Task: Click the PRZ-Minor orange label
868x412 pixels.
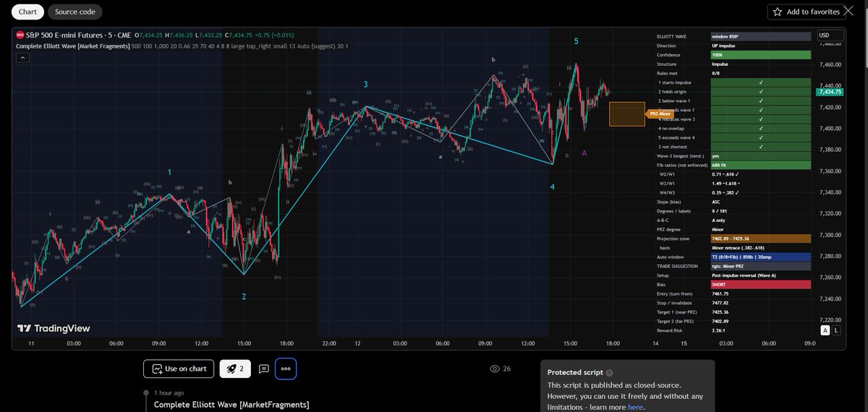Action: (x=659, y=114)
